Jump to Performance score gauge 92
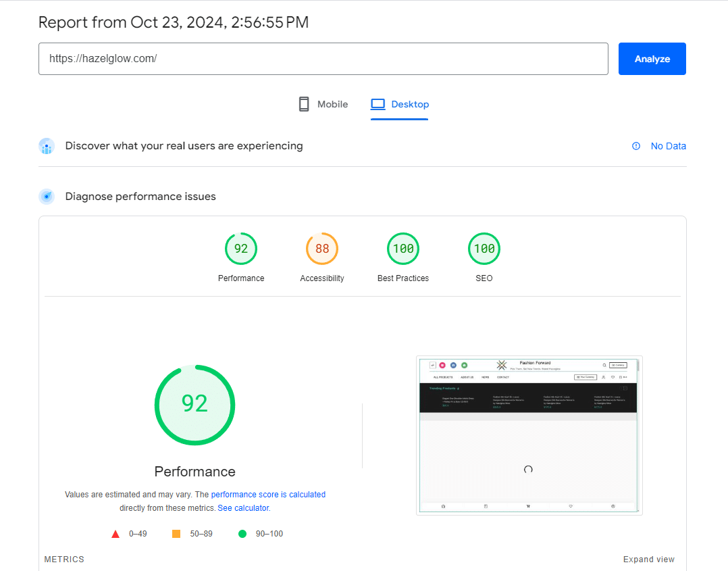728x571 pixels. (241, 249)
